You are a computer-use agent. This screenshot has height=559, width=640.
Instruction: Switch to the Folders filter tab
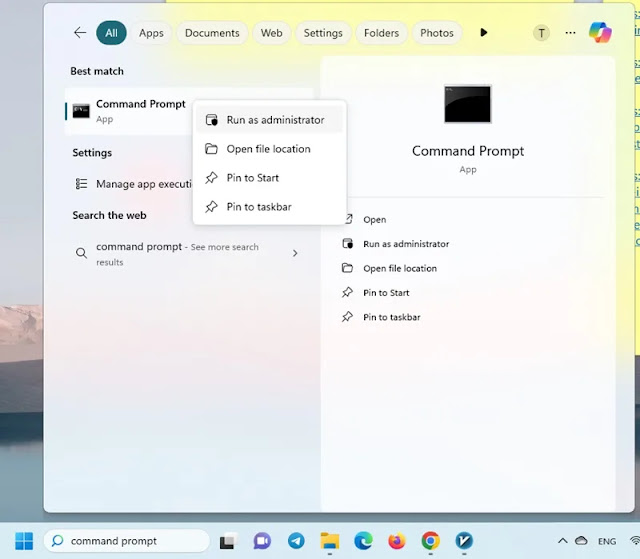(381, 33)
